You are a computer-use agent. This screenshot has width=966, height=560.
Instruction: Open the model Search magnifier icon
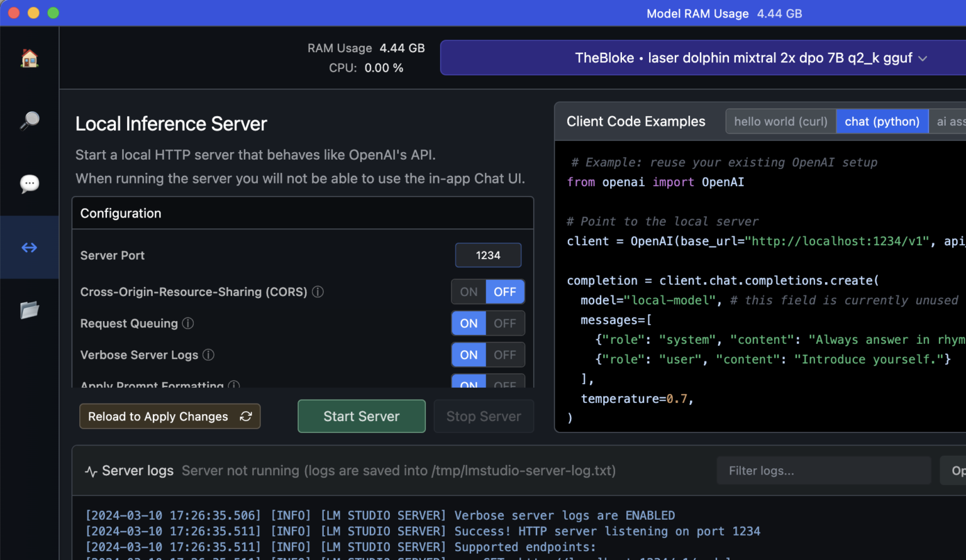point(30,120)
